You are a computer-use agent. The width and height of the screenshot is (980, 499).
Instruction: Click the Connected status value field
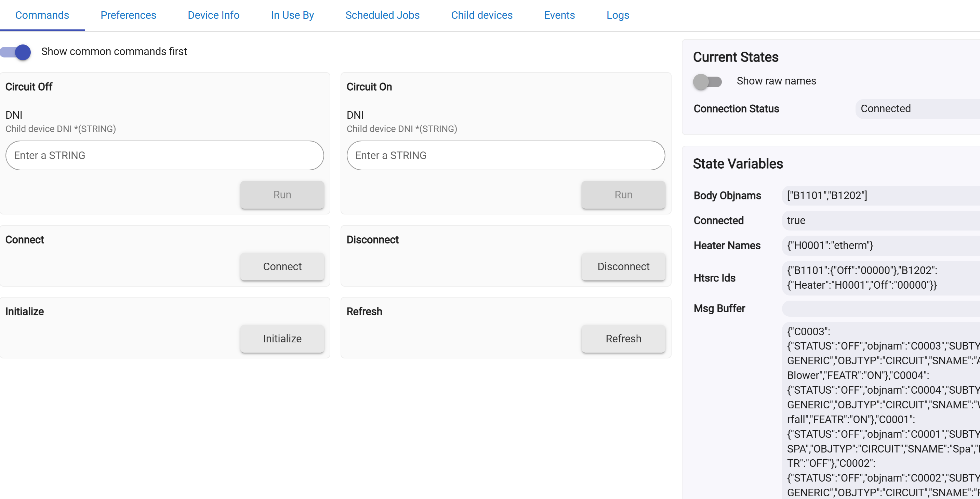pos(917,109)
